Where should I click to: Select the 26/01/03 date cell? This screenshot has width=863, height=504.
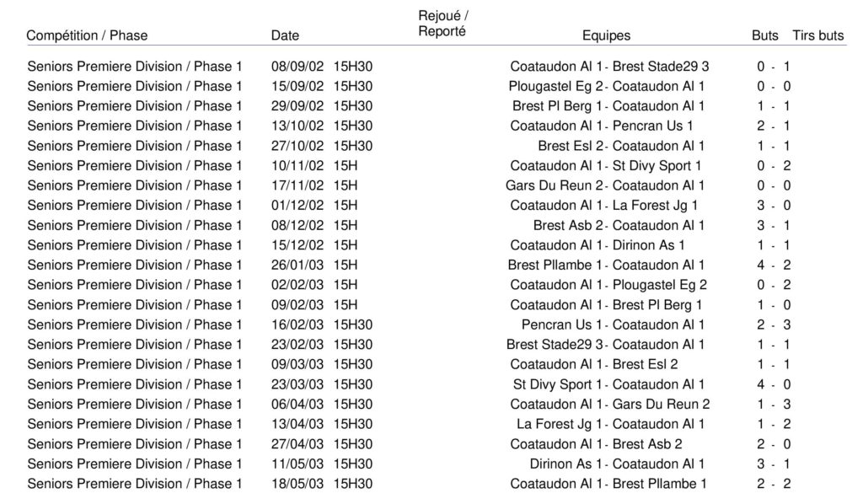coord(297,265)
